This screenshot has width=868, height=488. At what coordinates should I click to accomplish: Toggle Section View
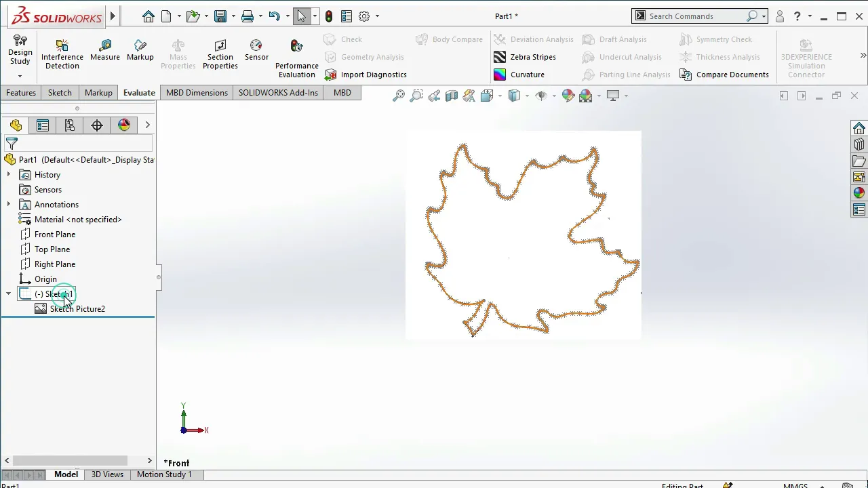452,96
